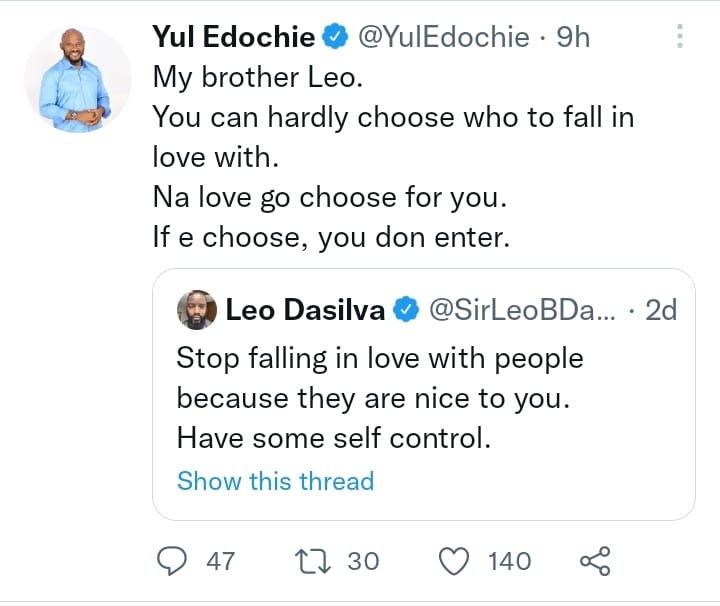Viewport: 720px width, 606px height.
Task: Open the Yul Edochie display name
Action: tap(234, 38)
